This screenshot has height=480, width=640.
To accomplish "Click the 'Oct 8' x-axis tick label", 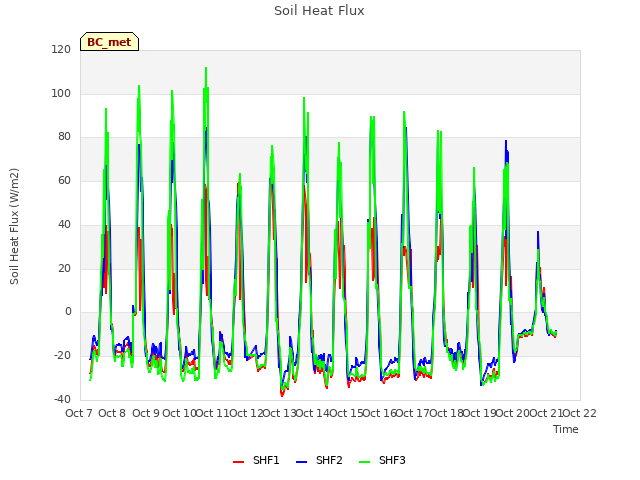I will 112,413.
